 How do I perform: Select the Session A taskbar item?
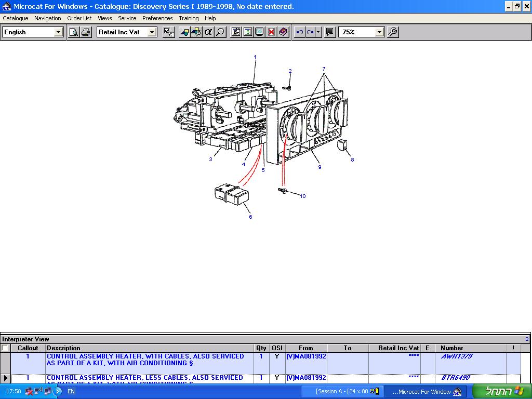click(x=347, y=391)
